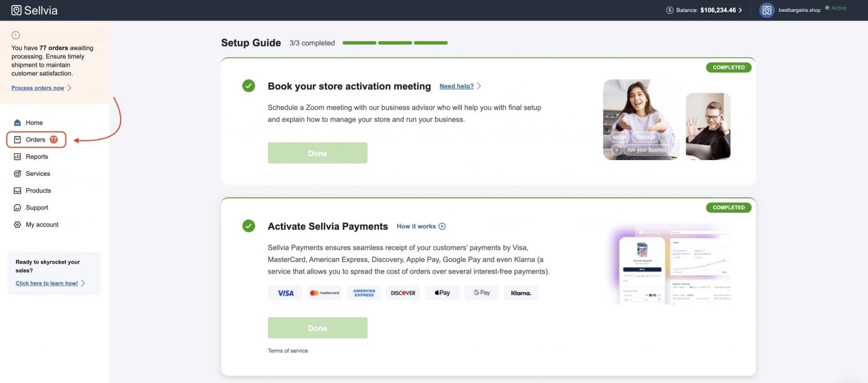
Task: Open Products via the box icon
Action: pyautogui.click(x=17, y=191)
